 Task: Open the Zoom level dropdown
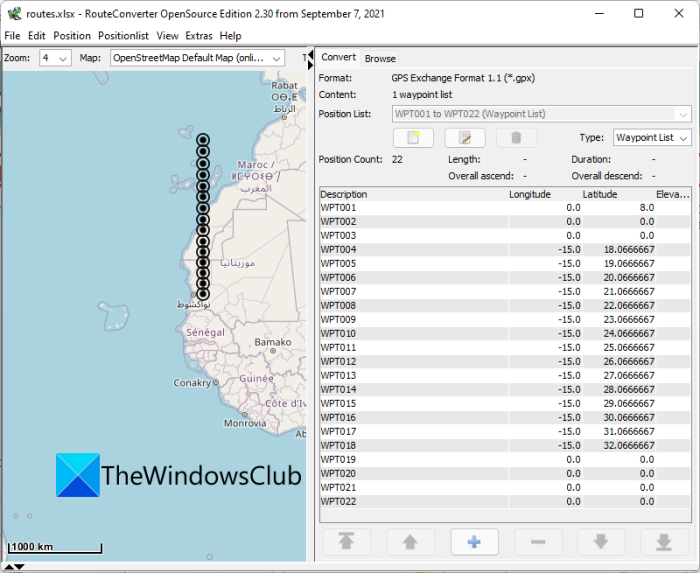(x=55, y=58)
